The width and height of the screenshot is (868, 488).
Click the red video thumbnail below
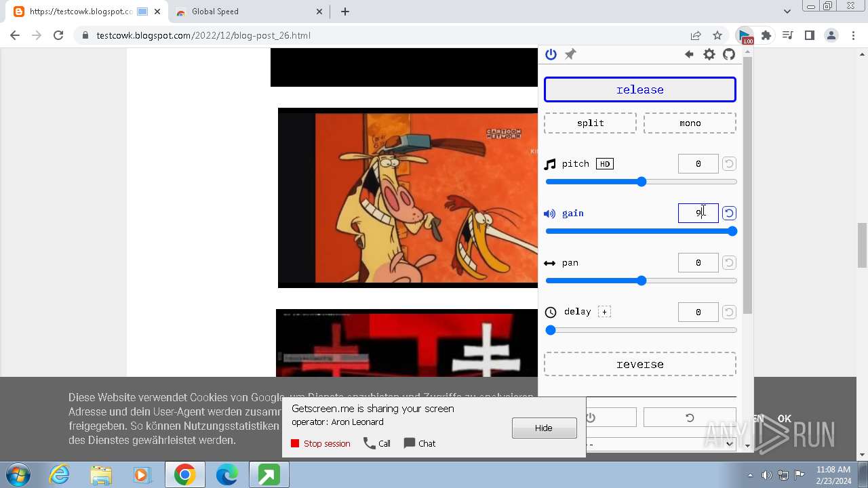pyautogui.click(x=407, y=343)
